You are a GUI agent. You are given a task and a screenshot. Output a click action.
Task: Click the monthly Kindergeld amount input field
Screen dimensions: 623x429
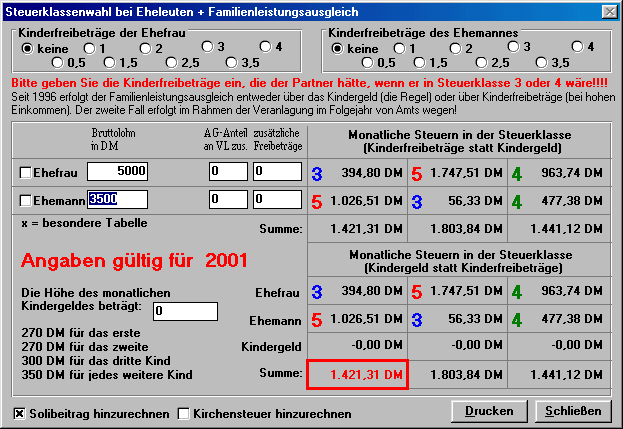(x=185, y=312)
